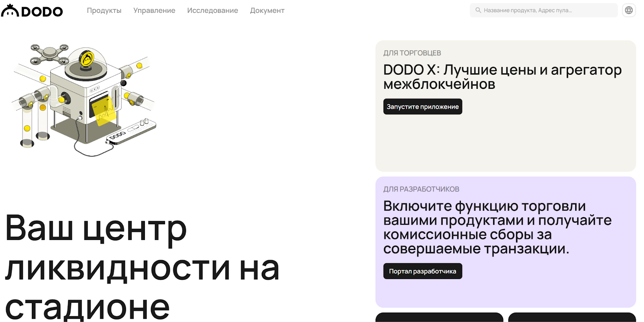Viewport: 644px width, 322px height.
Task: Open the Документ menu
Action: (267, 10)
